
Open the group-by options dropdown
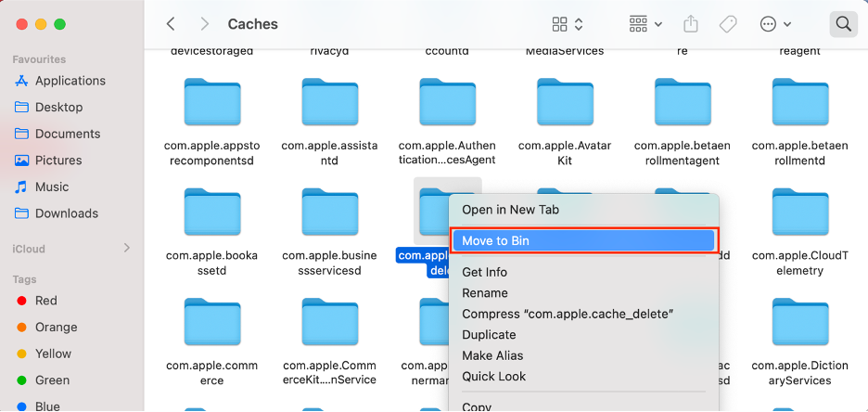click(x=645, y=24)
